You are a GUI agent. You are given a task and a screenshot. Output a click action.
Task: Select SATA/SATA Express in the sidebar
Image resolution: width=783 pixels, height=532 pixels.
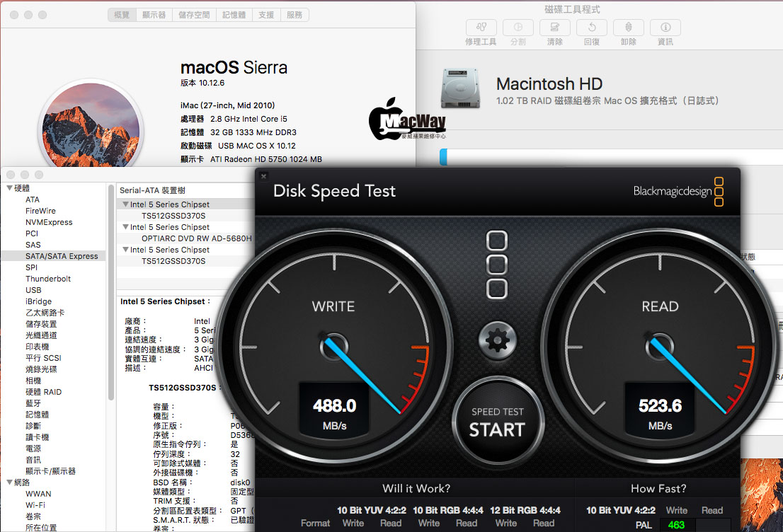[53, 256]
